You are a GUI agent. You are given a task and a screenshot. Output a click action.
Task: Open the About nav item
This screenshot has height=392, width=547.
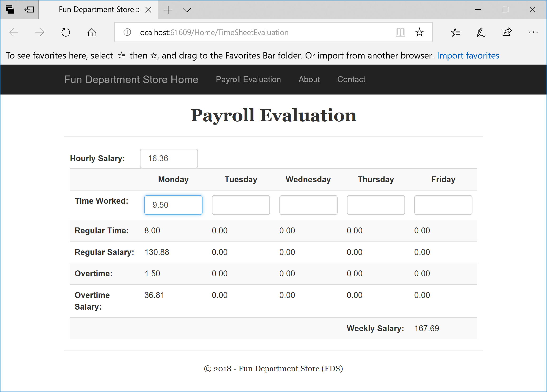309,79
